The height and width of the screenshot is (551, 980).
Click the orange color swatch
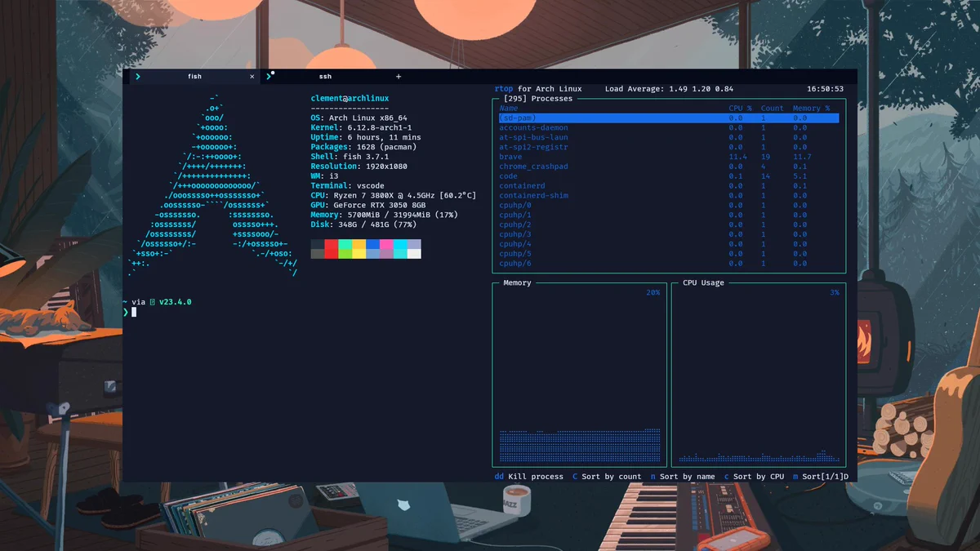click(x=359, y=244)
